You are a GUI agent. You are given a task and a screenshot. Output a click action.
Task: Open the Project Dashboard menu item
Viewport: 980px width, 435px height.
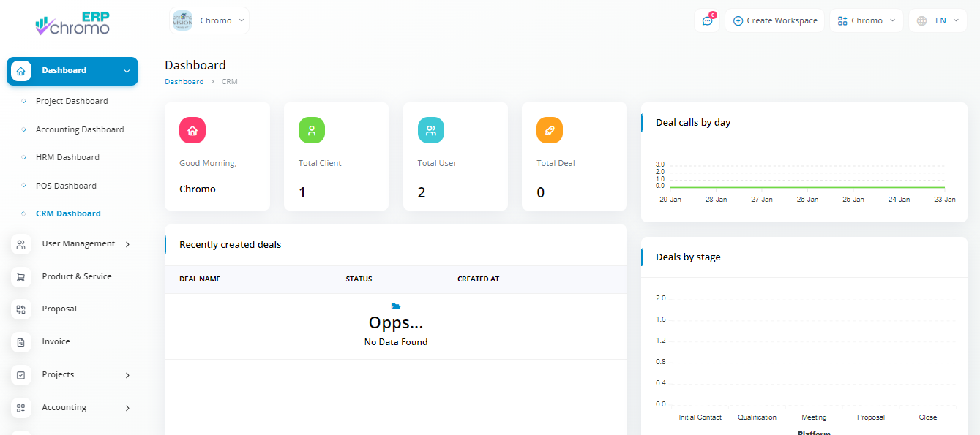[x=72, y=102]
